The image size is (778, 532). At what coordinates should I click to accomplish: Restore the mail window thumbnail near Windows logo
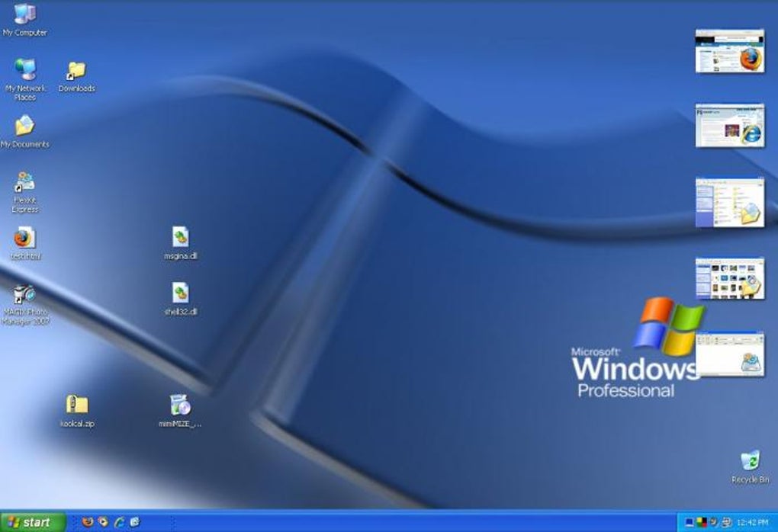pos(731,354)
